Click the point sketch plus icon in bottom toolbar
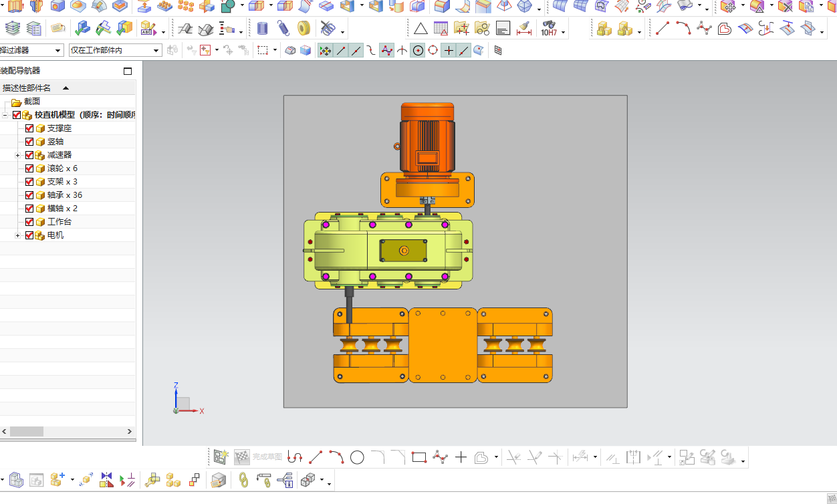 461,458
